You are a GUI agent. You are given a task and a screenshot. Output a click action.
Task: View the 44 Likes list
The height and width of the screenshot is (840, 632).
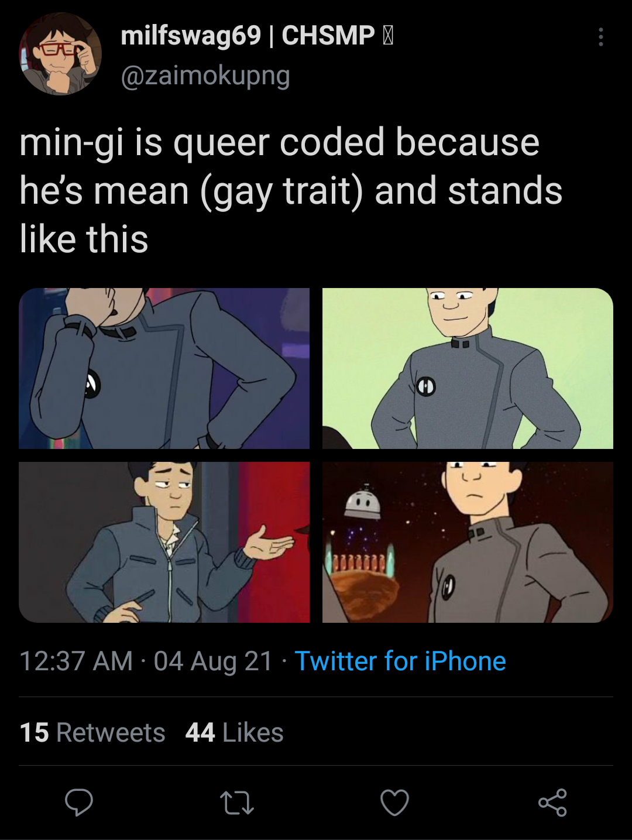point(235,732)
